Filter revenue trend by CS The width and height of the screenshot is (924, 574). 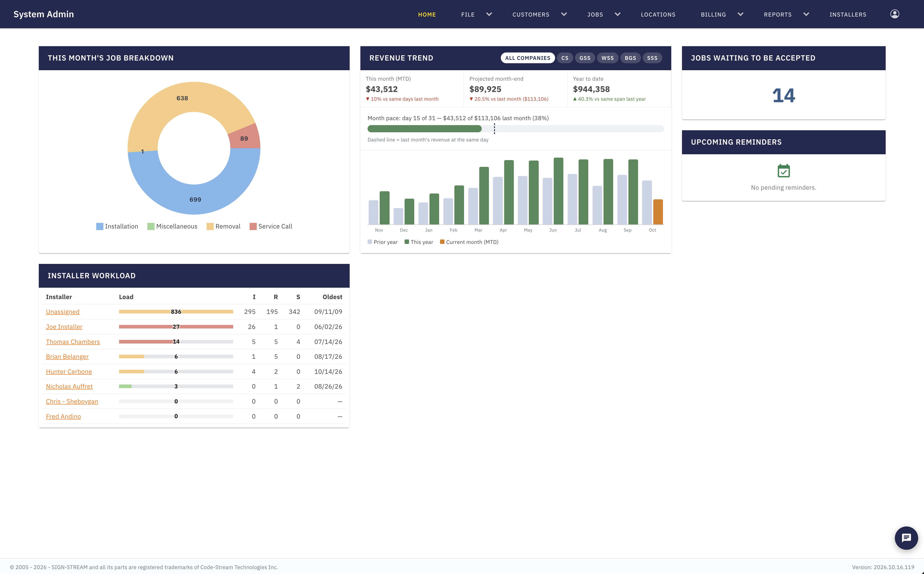click(565, 58)
